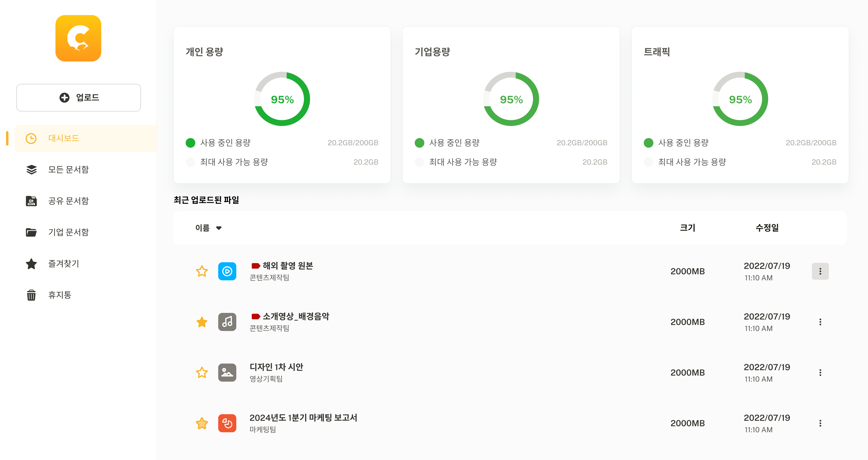Viewport: 868px width, 460px height.
Task: Click green legend dot in 개인 용량 card
Action: 190,143
